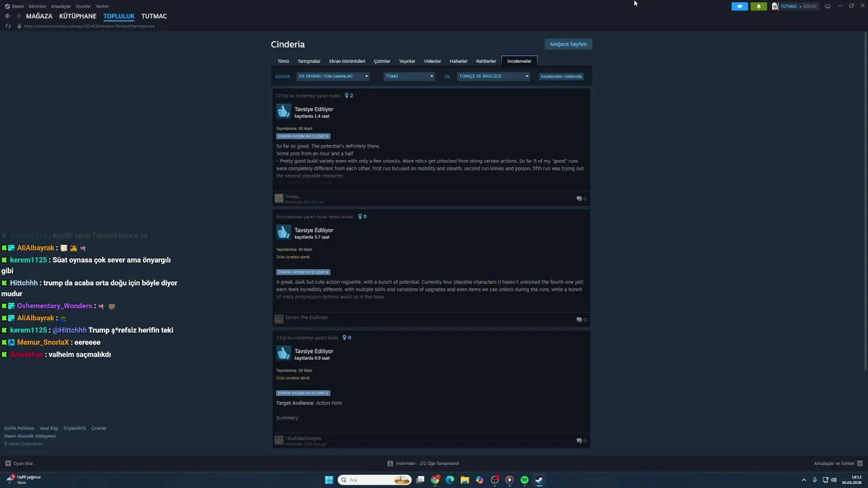Go back with the browser back arrow
Screen dimensions: 868x488
click(x=7, y=16)
